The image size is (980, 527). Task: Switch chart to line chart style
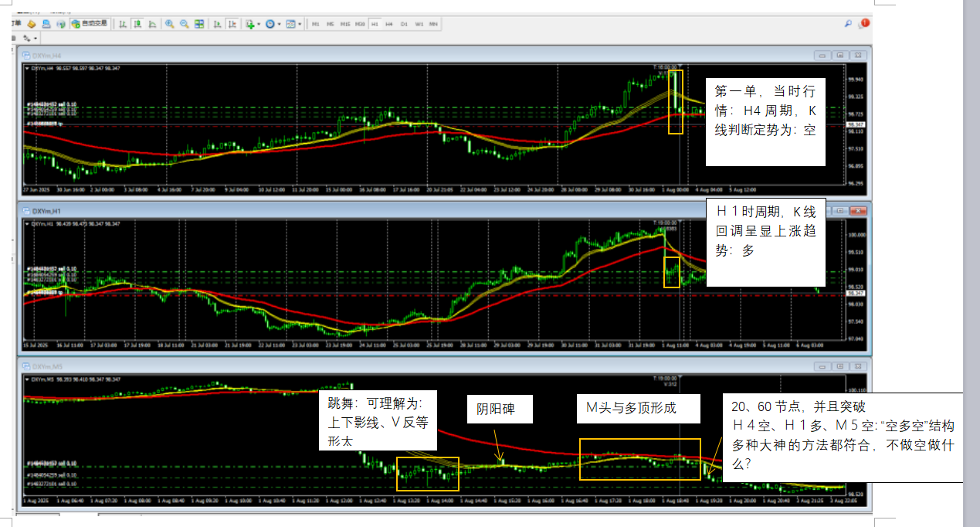[152, 24]
